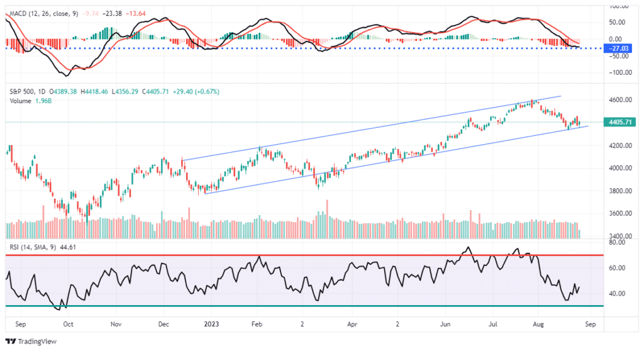The height and width of the screenshot is (351, 644).
Task: Click the TradingView logo
Action: 31,342
